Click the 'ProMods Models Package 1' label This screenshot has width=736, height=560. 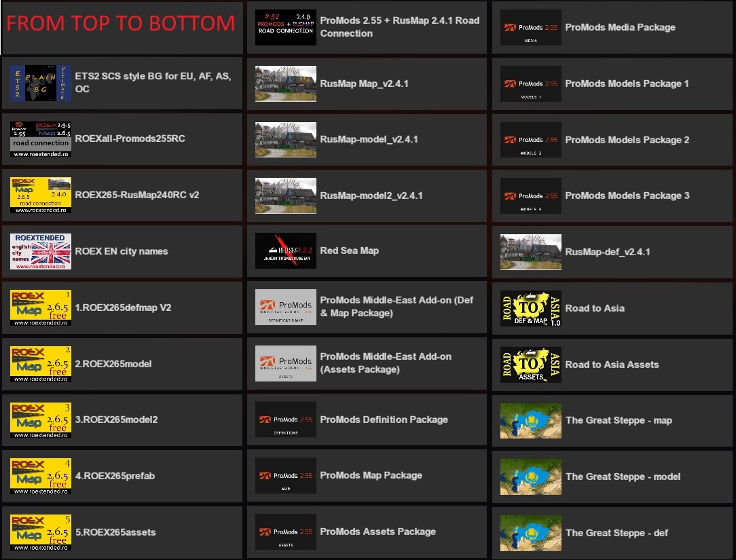[x=627, y=83]
